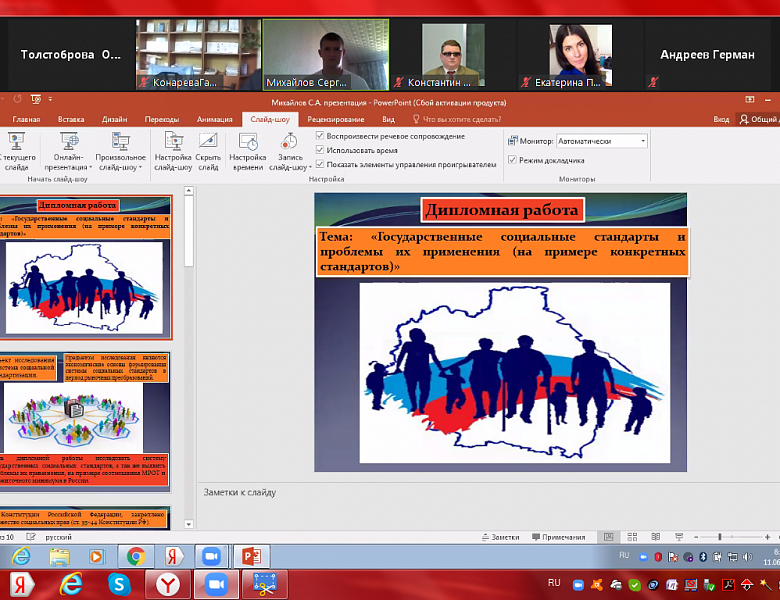Toggle Использовать время checkbox
Image resolution: width=780 pixels, height=600 pixels.
[320, 150]
